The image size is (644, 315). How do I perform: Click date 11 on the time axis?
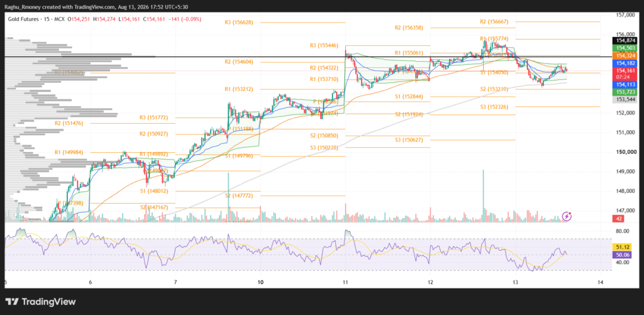tap(345, 282)
